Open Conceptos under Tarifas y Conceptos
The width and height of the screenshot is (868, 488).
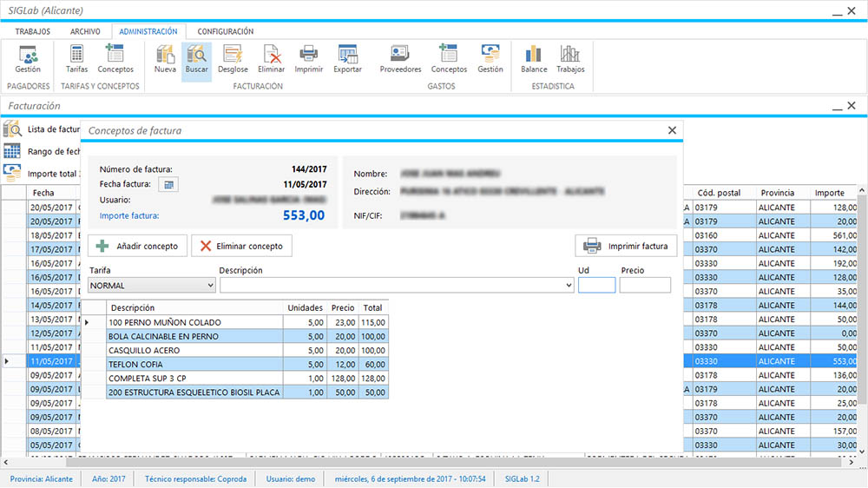(x=115, y=59)
